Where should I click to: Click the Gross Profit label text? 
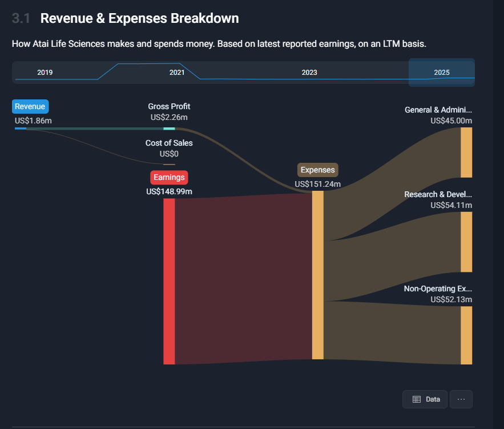point(169,106)
